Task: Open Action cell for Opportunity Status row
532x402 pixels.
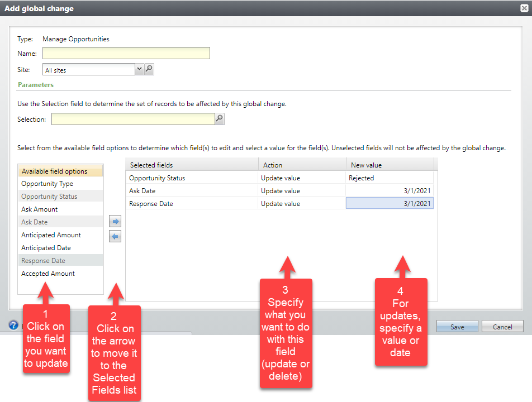Action: [x=302, y=178]
